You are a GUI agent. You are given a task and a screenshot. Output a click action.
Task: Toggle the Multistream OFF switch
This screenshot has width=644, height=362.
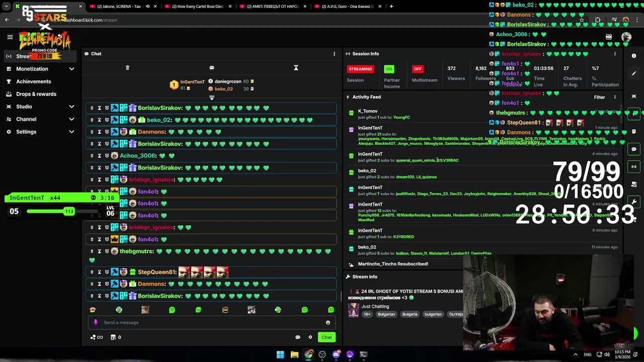(x=418, y=69)
